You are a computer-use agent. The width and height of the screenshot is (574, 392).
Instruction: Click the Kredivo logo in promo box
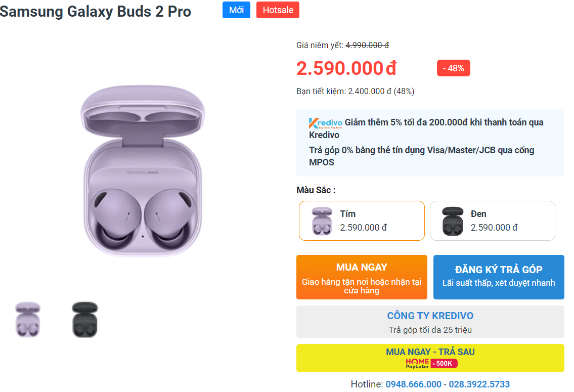(326, 123)
